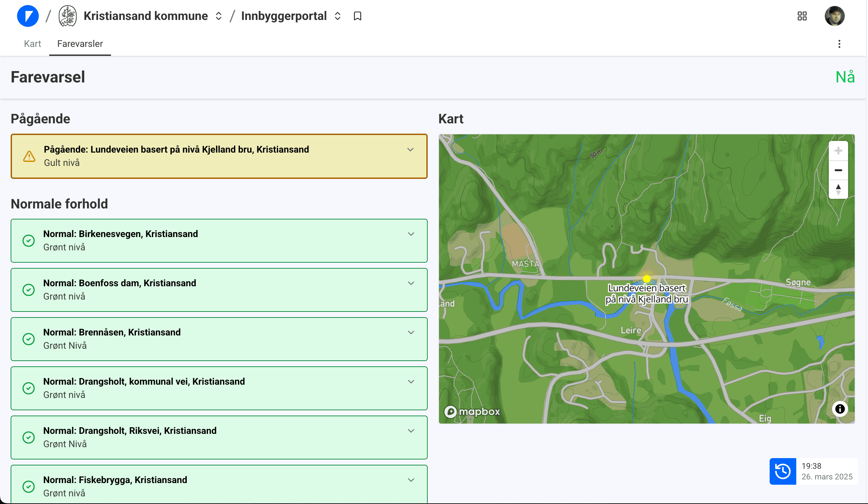
Task: Switch to the Kart tab
Action: click(x=32, y=44)
